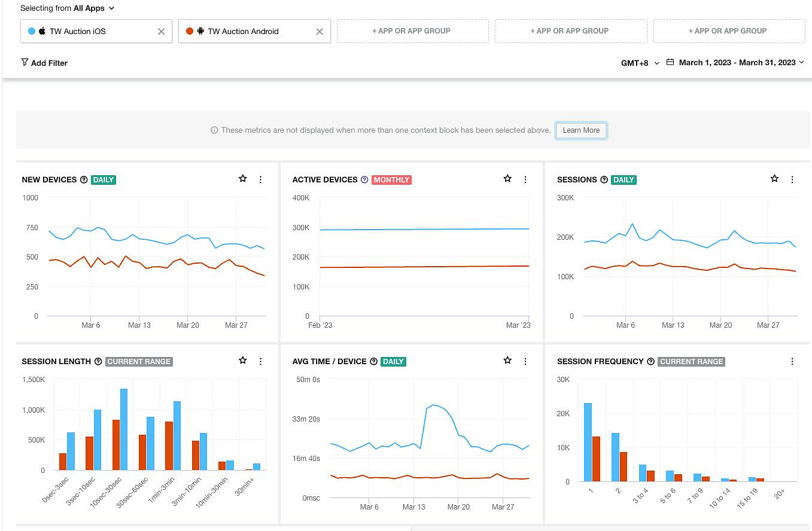Image resolution: width=812 pixels, height=531 pixels.
Task: Click the Feb '23 label on Active Devices axis
Action: 320,325
